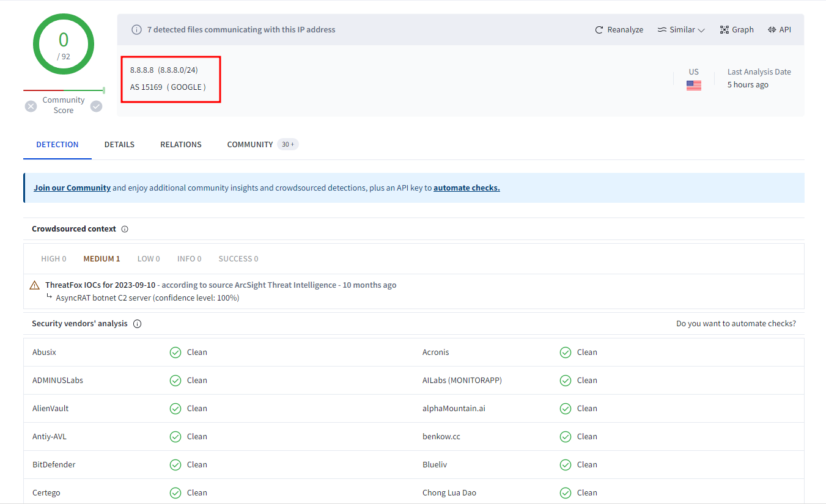Click the Reanalyze button

[619, 29]
